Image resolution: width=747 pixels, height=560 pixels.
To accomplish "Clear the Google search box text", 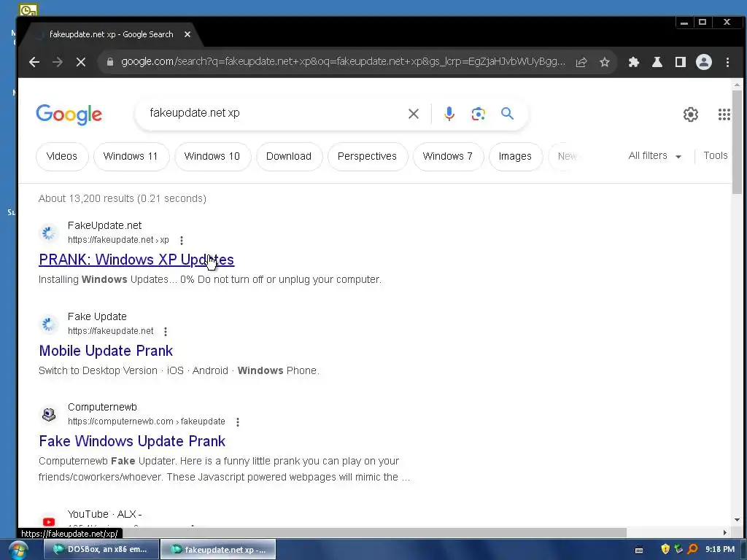I will coord(414,114).
